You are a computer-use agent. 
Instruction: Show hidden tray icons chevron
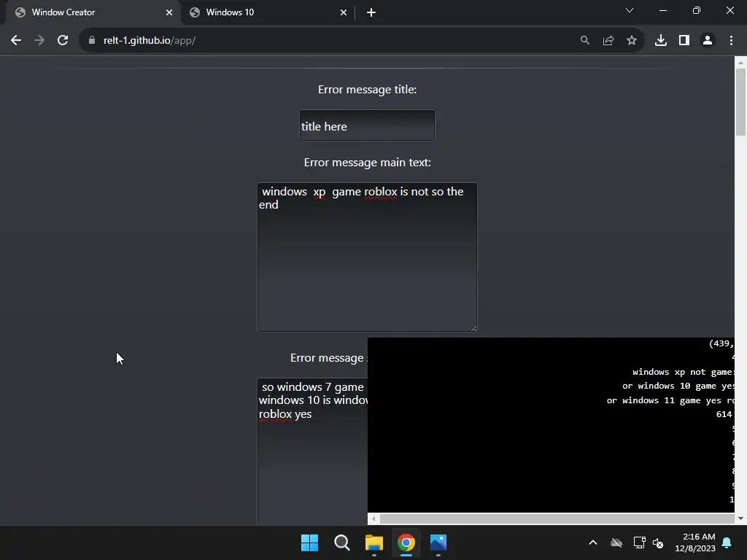coord(593,542)
